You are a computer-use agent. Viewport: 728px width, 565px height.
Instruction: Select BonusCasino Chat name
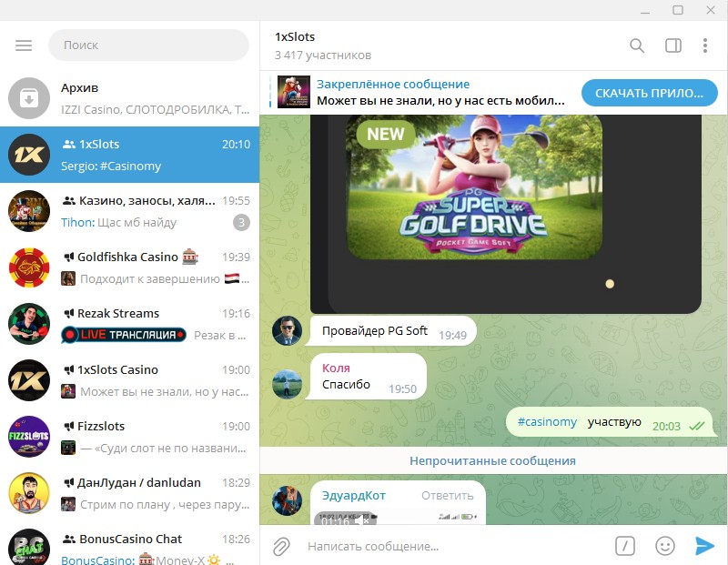click(x=130, y=539)
